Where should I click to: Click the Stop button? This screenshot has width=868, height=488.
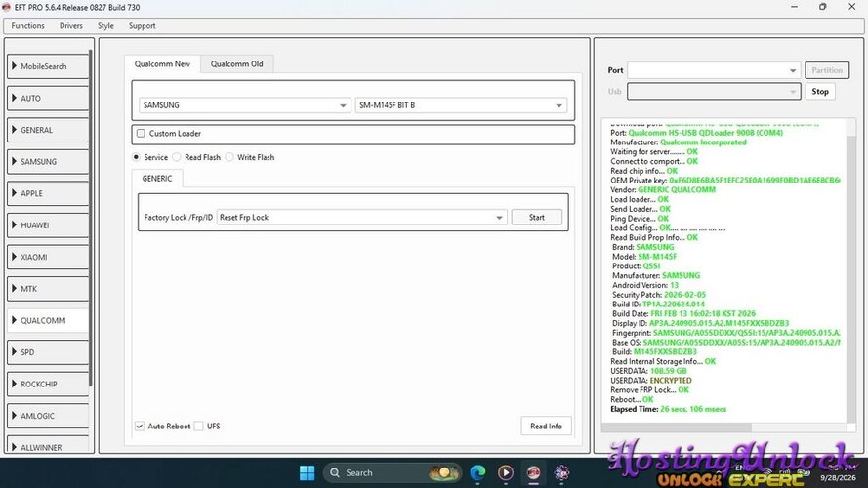820,92
